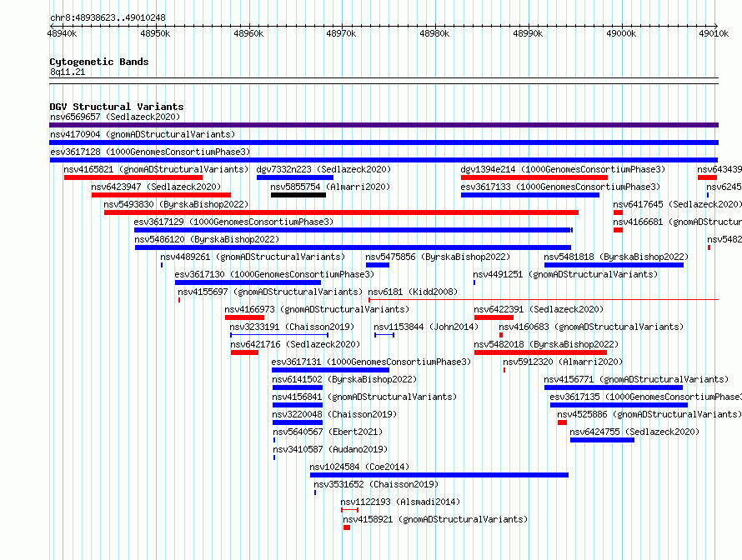Click the black nsv5855754 Almarri2020 bar
Screen dimensions: 742x560
(x=298, y=195)
